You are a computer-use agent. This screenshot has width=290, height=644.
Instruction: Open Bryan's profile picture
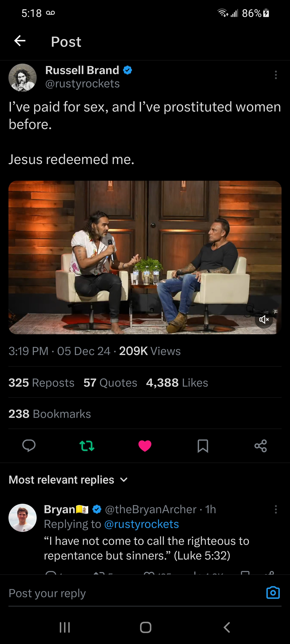click(x=23, y=517)
